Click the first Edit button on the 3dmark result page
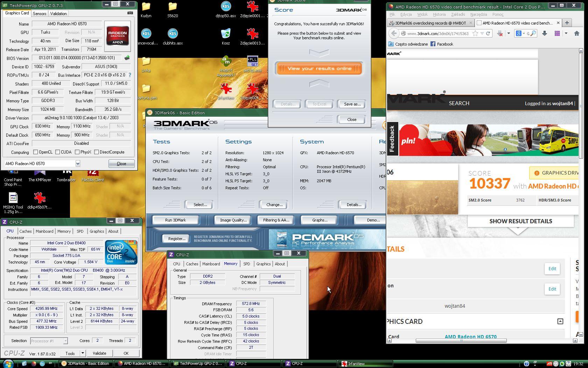This screenshot has width=588, height=368. [x=552, y=269]
